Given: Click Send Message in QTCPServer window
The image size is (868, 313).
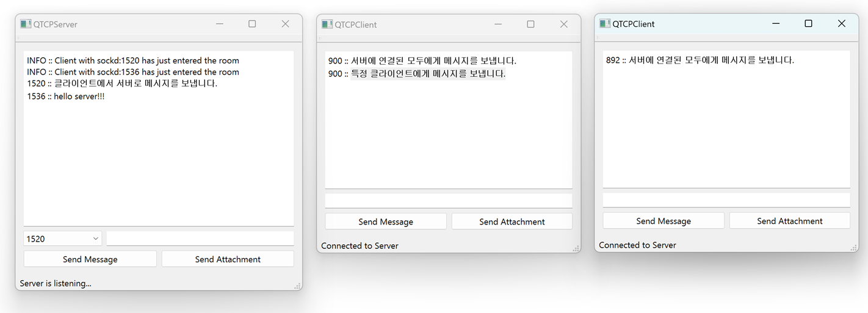Looking at the screenshot, I should tap(90, 259).
